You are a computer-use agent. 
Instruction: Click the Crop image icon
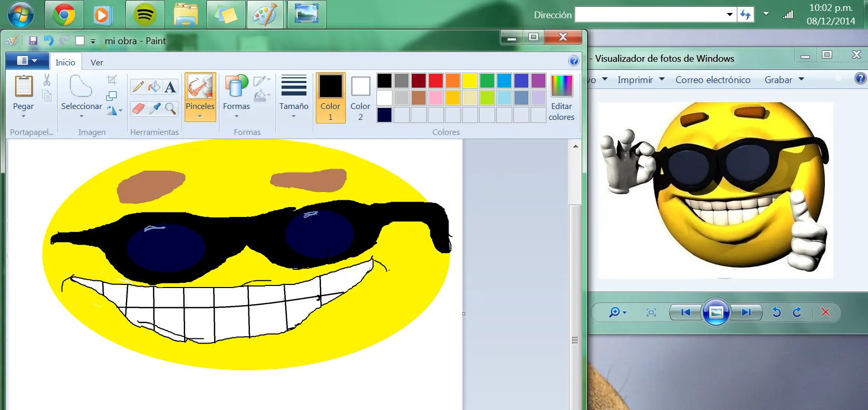(112, 80)
